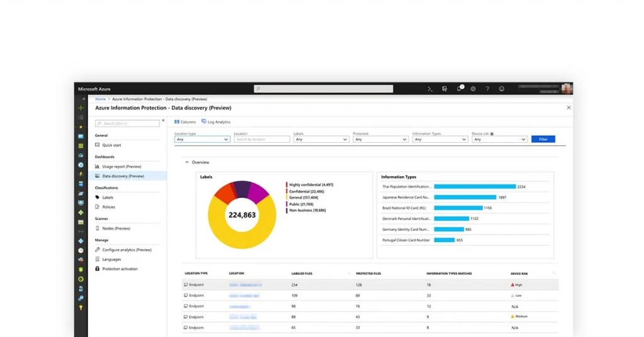
Task: Click the Thai Population Identification bar
Action: coord(474,186)
